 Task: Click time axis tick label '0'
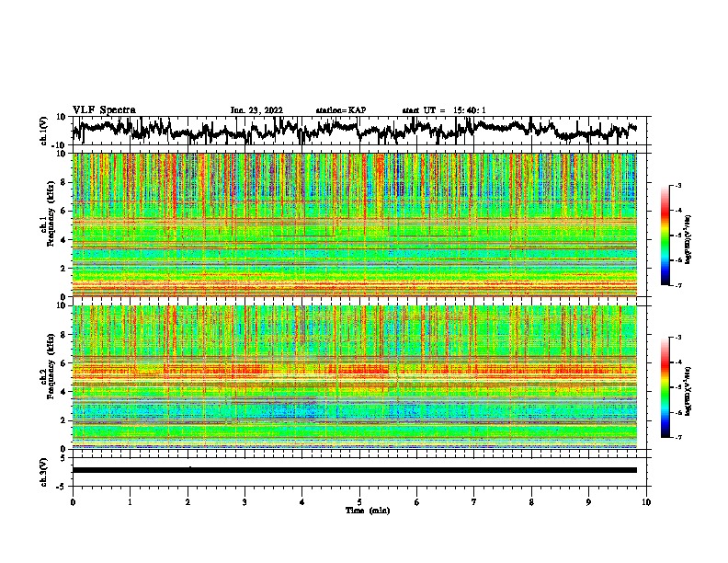[x=73, y=502]
